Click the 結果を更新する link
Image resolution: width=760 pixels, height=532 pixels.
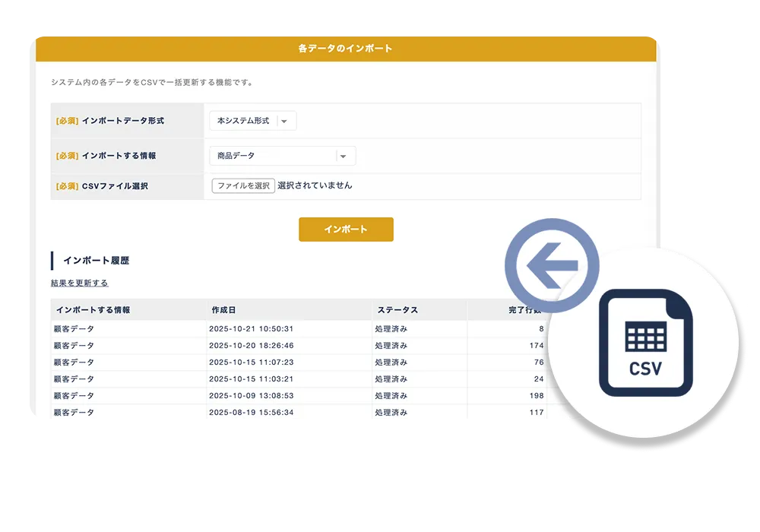(x=79, y=283)
